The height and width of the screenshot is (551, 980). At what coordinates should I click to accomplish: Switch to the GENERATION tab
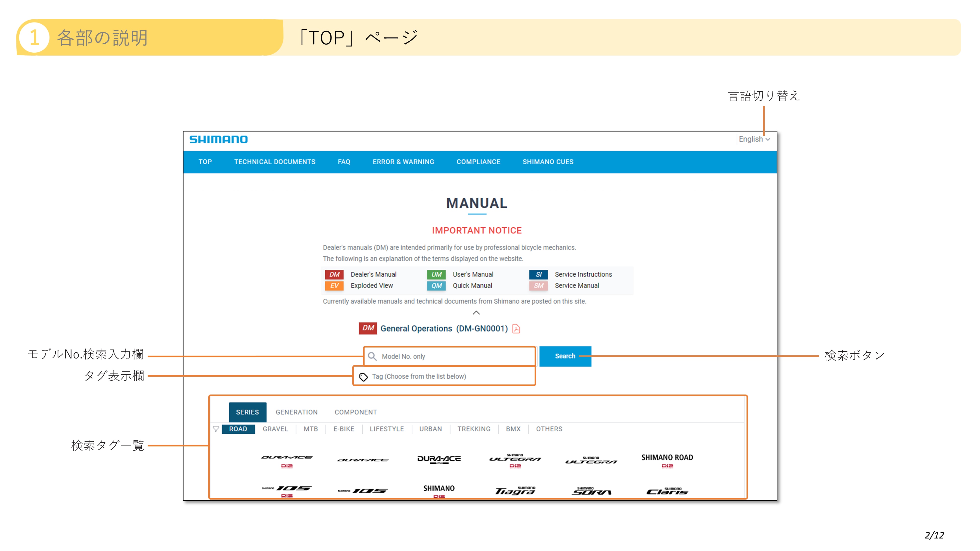296,412
